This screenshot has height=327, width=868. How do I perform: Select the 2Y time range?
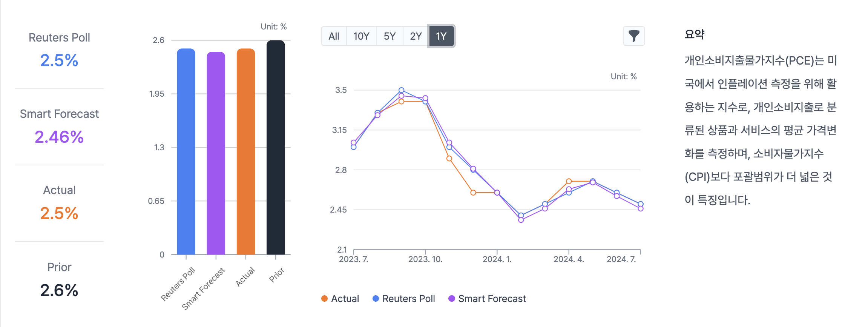click(416, 36)
